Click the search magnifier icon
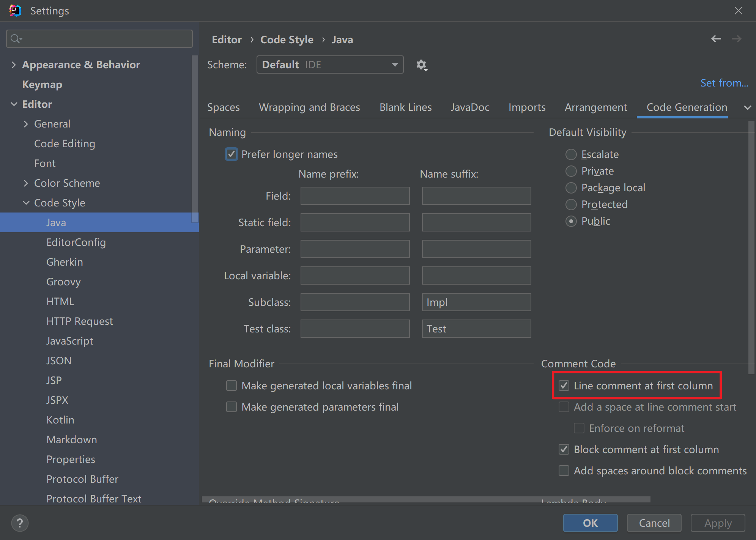The width and height of the screenshot is (756, 540). [16, 39]
